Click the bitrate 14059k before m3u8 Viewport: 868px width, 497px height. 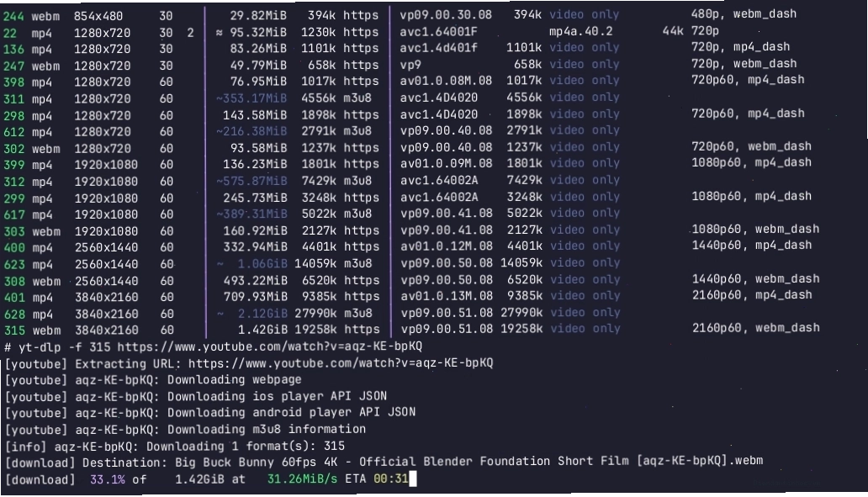(315, 264)
